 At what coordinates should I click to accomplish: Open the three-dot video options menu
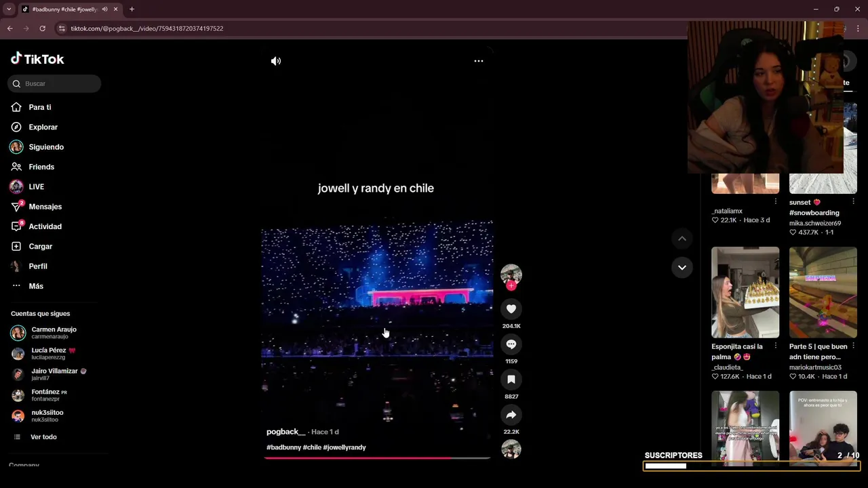(x=479, y=61)
